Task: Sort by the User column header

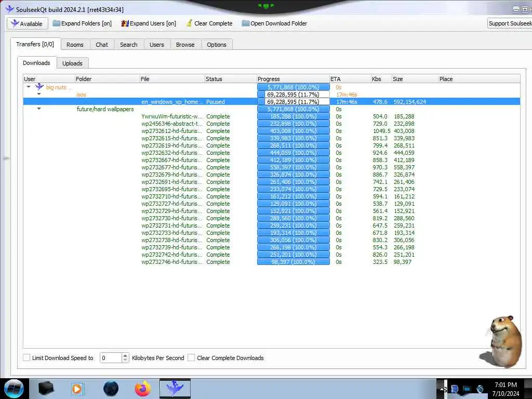Action: tap(49, 79)
